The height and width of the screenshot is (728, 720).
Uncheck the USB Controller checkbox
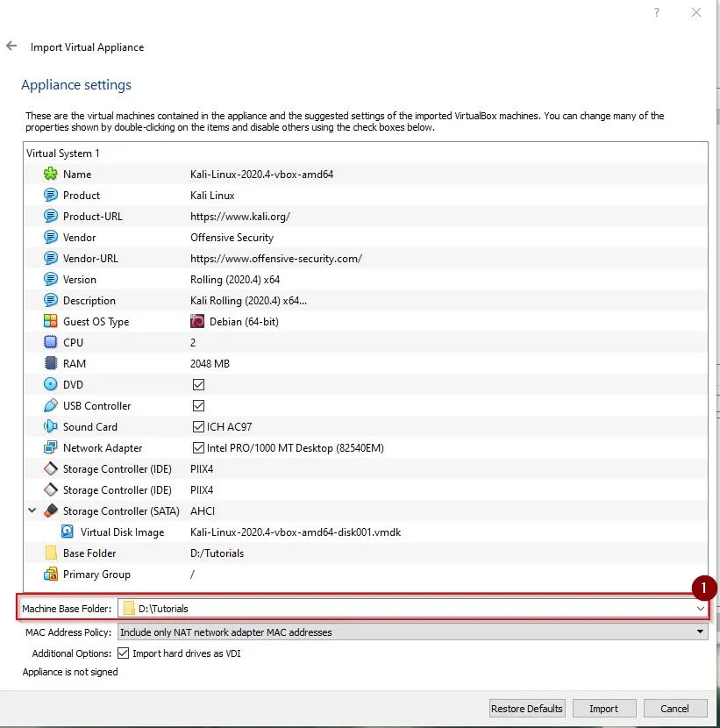(x=198, y=405)
